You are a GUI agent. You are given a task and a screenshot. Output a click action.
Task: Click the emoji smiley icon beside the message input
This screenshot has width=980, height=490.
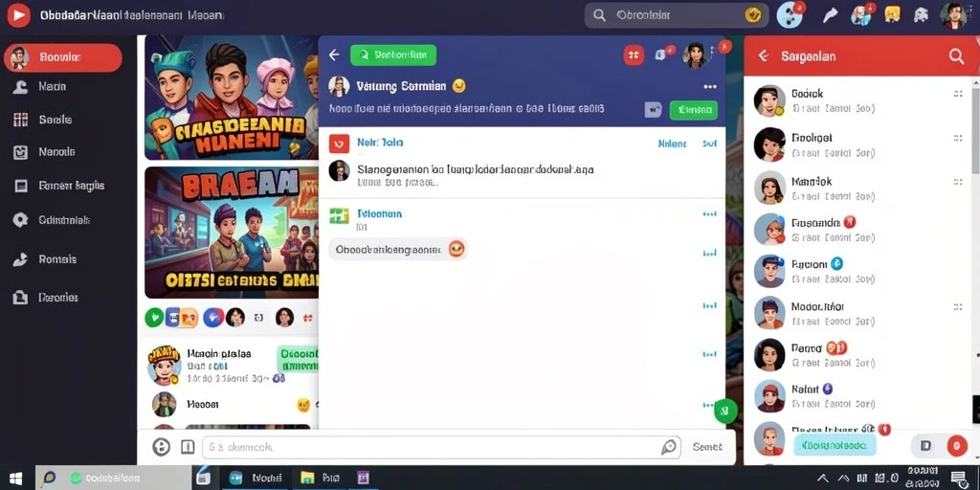(x=161, y=446)
